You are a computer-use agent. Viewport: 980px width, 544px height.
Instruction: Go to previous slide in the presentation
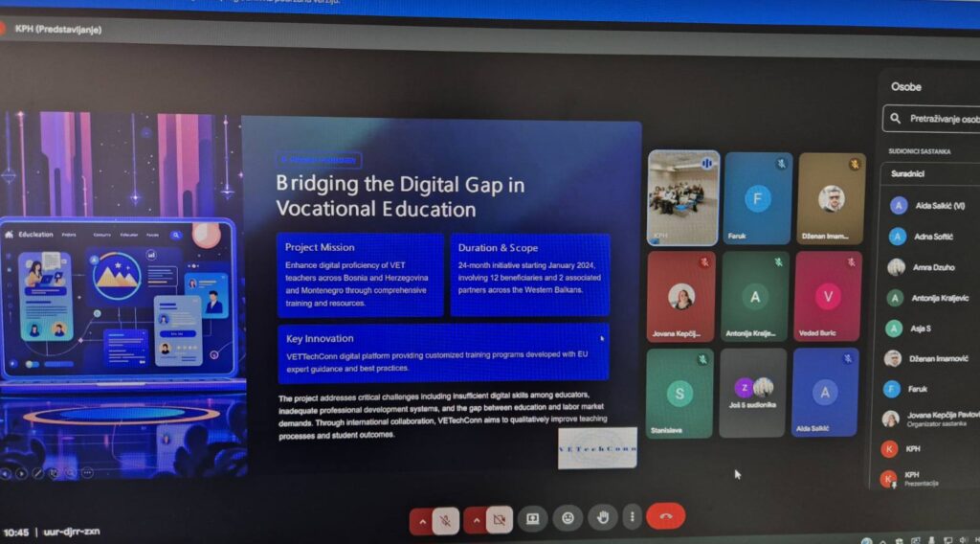point(6,472)
